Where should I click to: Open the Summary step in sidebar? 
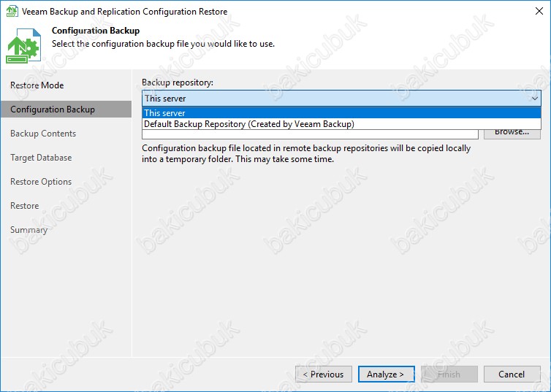[28, 230]
